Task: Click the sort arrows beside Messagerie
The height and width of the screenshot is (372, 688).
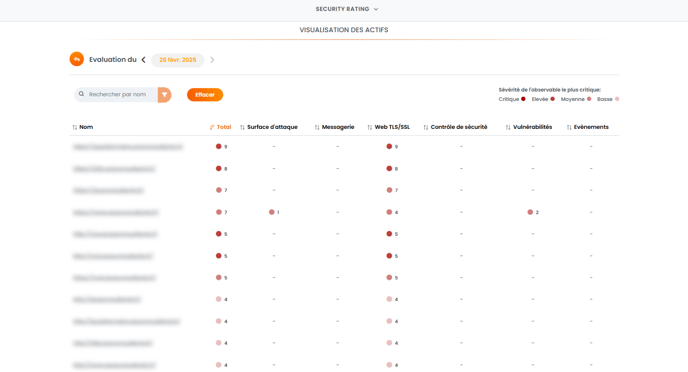Action: [x=317, y=127]
